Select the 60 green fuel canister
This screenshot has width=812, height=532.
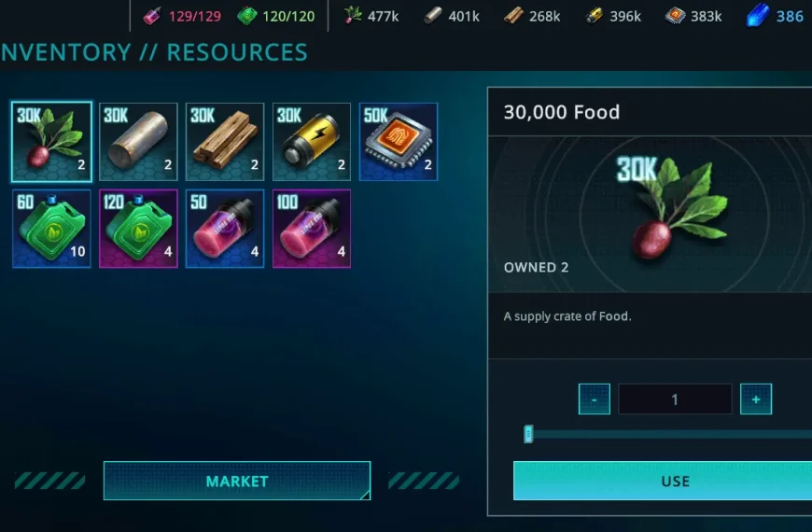(51, 229)
